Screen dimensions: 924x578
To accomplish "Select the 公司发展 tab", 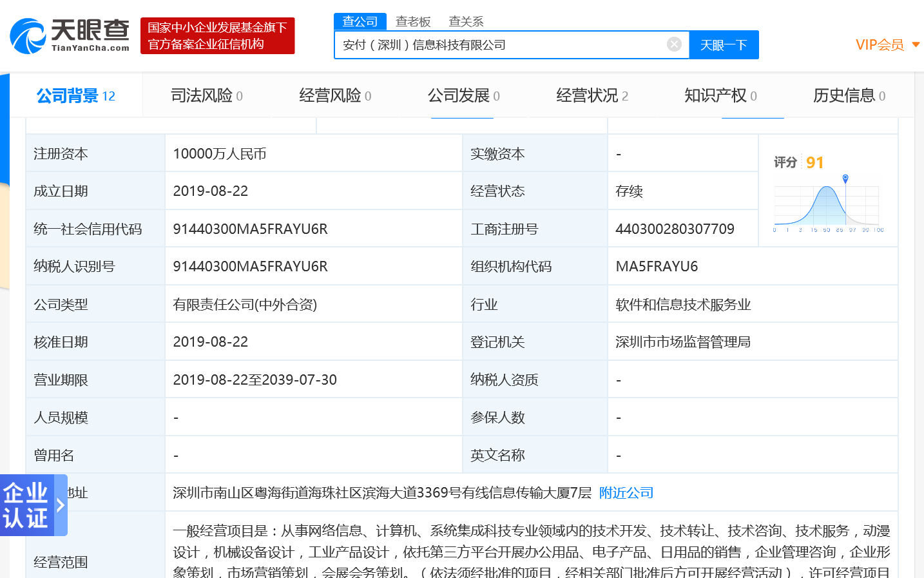I will (x=464, y=96).
